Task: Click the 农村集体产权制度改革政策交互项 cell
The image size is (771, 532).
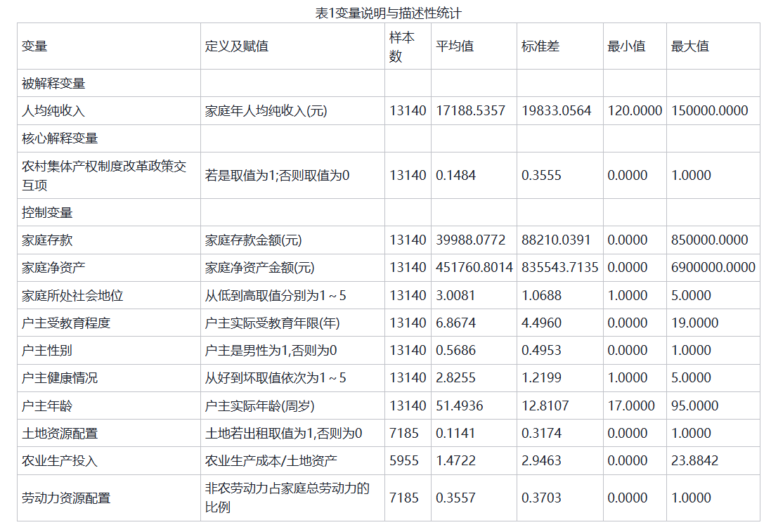Action: (104, 175)
